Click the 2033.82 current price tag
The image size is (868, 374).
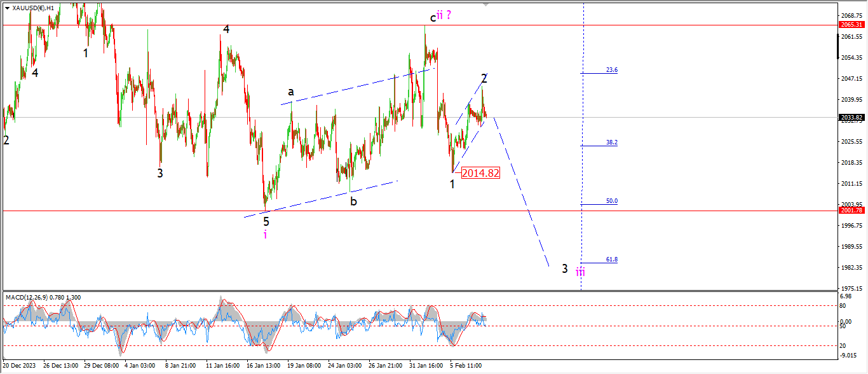point(851,118)
